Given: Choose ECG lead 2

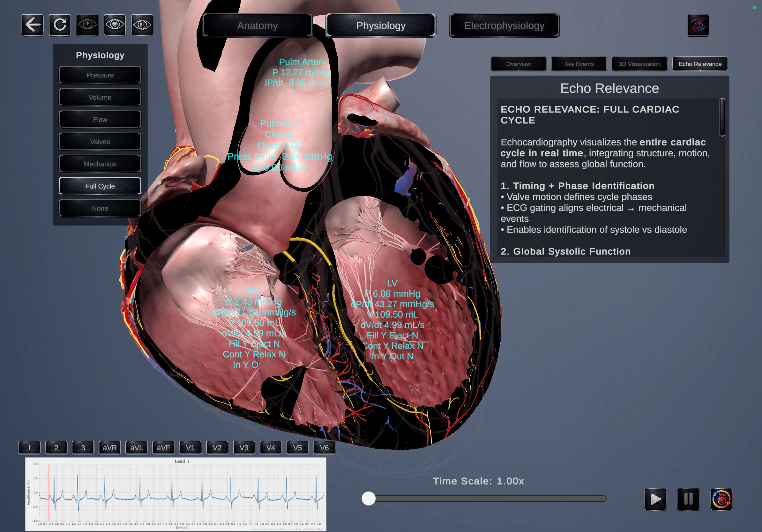Looking at the screenshot, I should pyautogui.click(x=56, y=447).
